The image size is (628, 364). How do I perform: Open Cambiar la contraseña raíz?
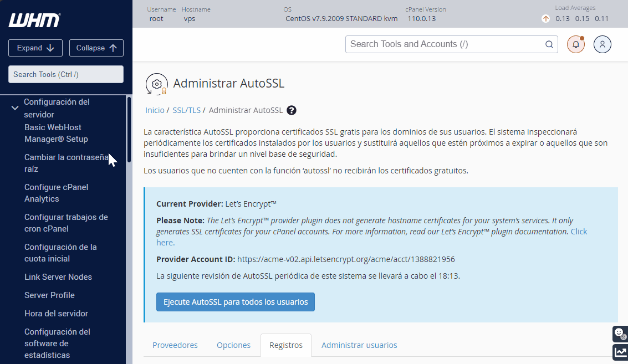[x=67, y=163]
